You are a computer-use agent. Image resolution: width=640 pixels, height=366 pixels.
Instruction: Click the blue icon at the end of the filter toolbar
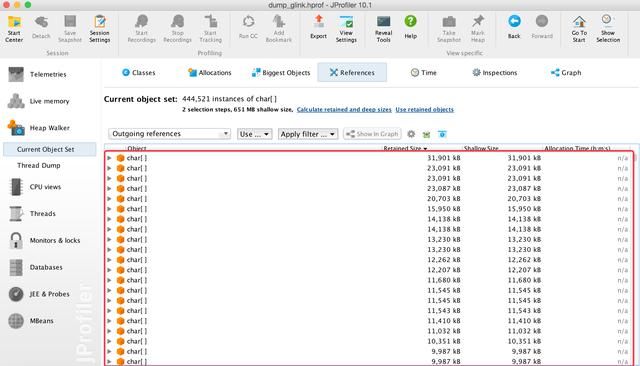click(x=442, y=134)
